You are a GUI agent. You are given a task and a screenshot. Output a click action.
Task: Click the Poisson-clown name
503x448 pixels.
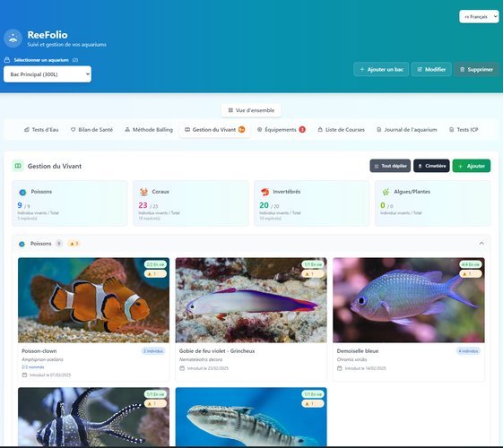tap(39, 351)
